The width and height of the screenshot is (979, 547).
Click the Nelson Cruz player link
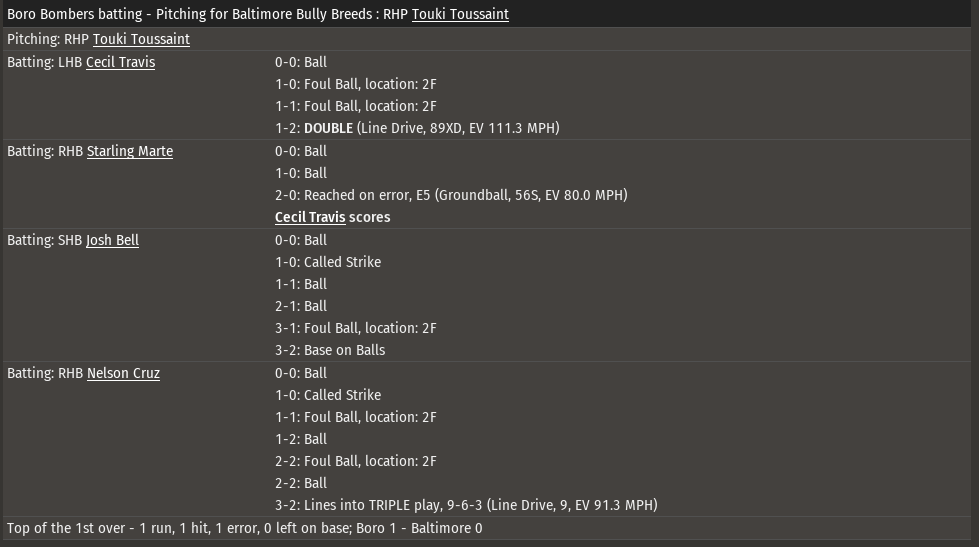click(123, 373)
